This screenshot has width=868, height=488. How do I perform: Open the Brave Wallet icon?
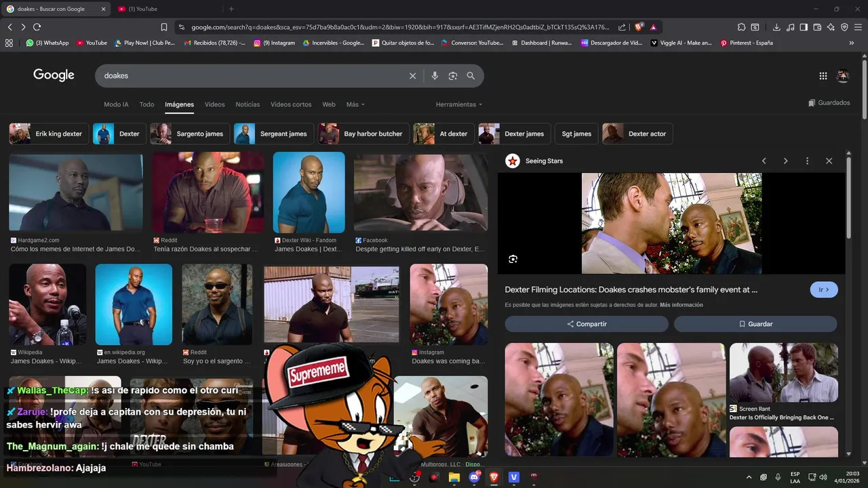pyautogui.click(x=817, y=27)
